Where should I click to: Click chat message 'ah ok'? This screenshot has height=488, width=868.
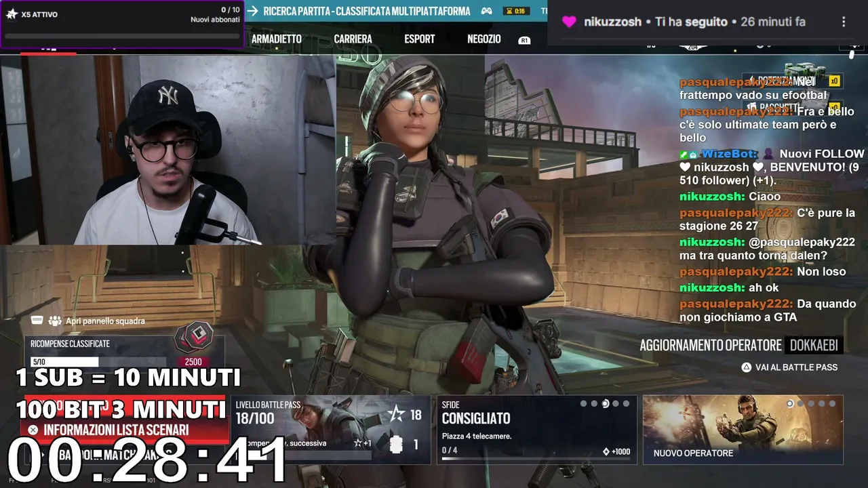pyautogui.click(x=764, y=287)
